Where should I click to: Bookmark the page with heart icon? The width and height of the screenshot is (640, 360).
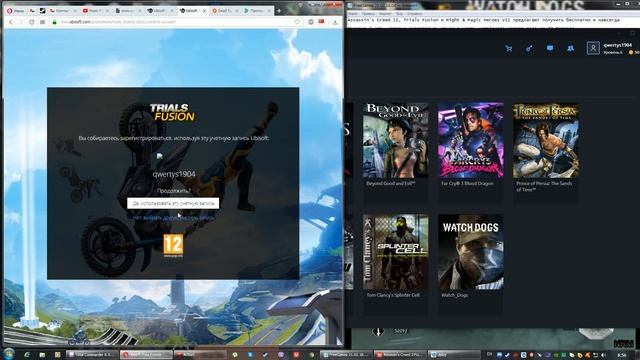point(297,22)
